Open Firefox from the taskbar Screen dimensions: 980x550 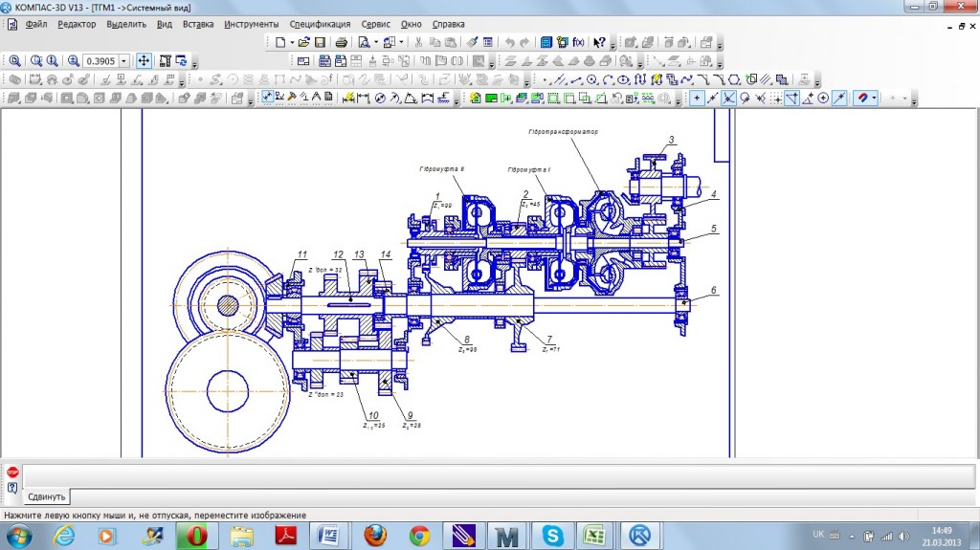tap(375, 536)
